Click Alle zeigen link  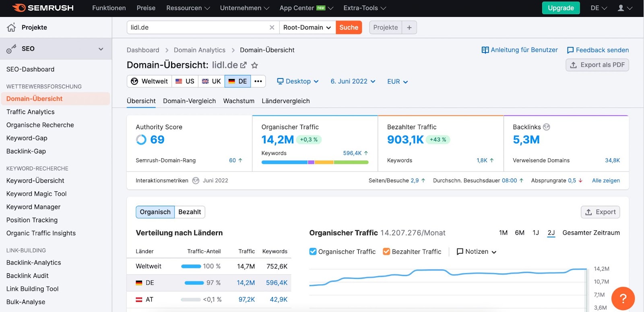(x=606, y=180)
